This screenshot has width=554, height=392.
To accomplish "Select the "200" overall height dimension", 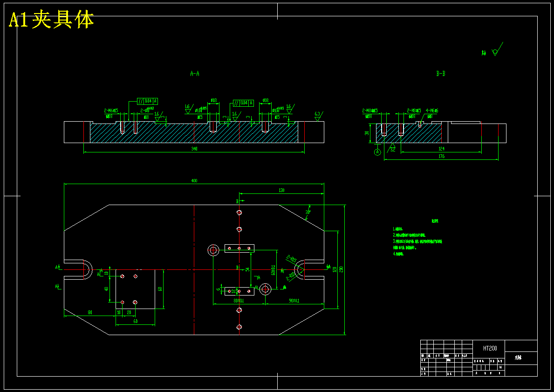I will point(342,269).
